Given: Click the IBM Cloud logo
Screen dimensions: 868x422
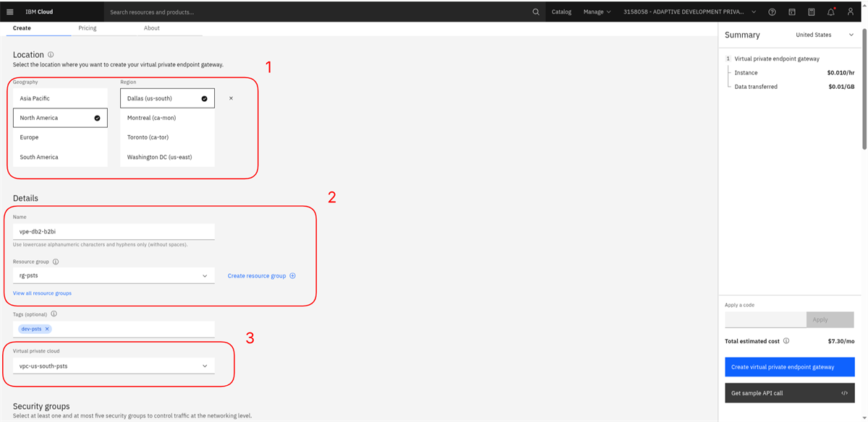Looking at the screenshot, I should tap(39, 12).
